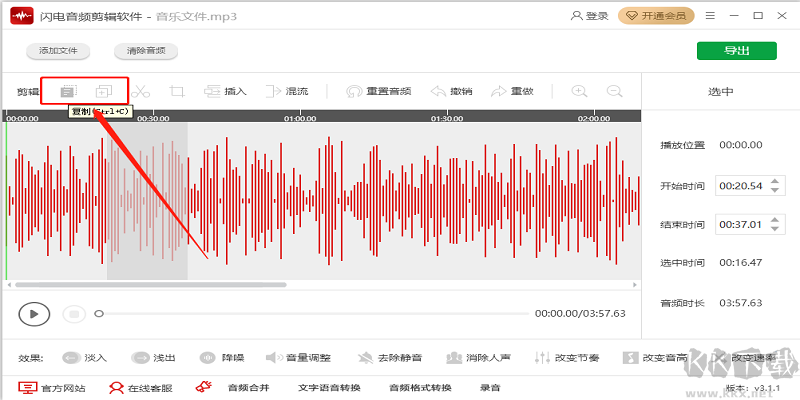Open 音频格式转换 format converter
Screen dimensions: 800x400
tap(420, 388)
